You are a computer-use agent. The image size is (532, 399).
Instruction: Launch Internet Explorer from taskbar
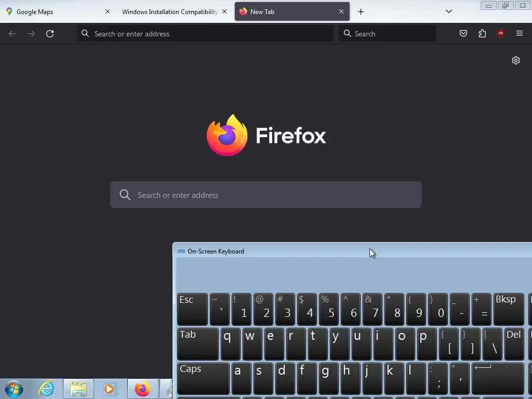46,389
